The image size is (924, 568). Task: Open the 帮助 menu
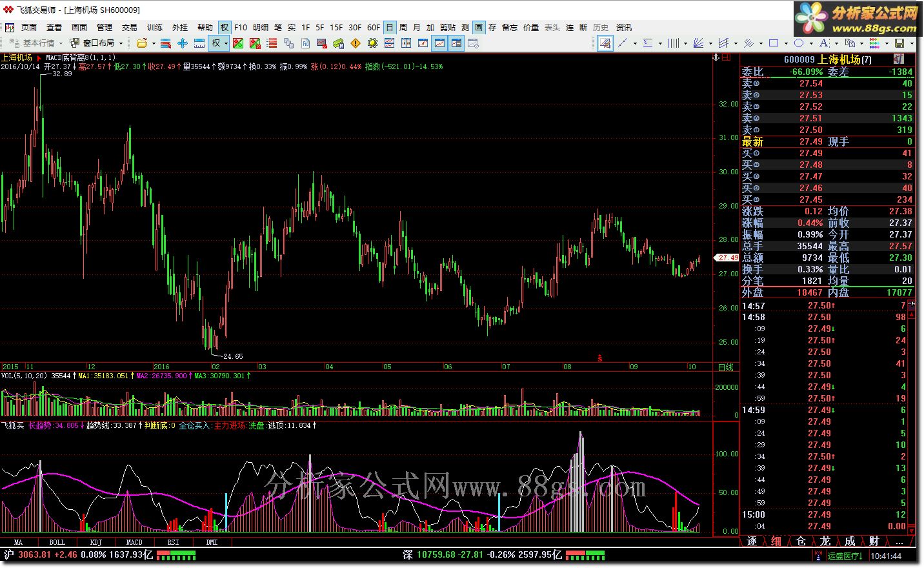205,27
